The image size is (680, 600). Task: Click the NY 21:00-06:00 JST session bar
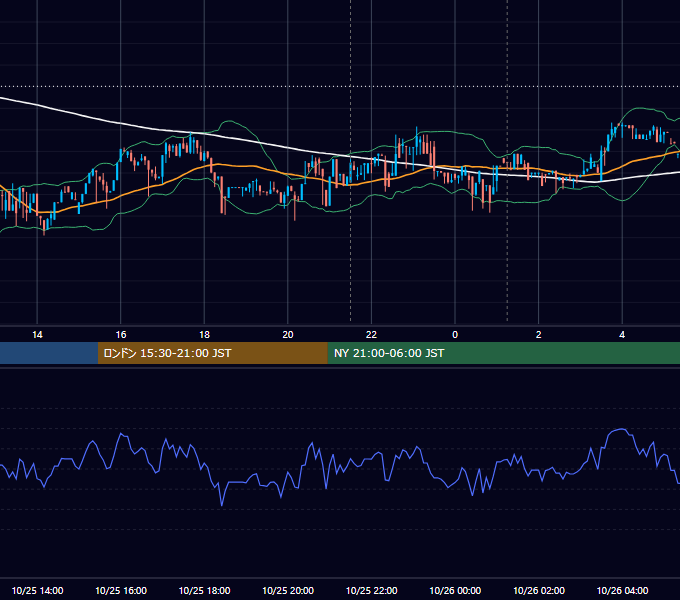click(x=503, y=353)
